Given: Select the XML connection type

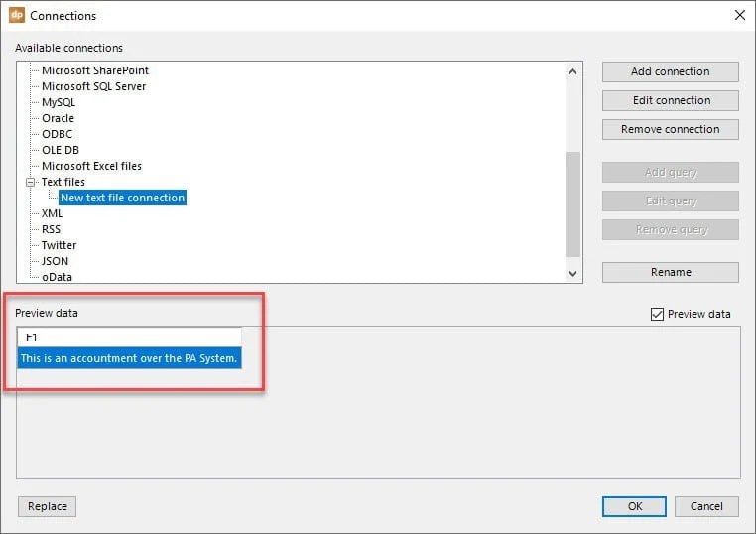Looking at the screenshot, I should (x=52, y=213).
